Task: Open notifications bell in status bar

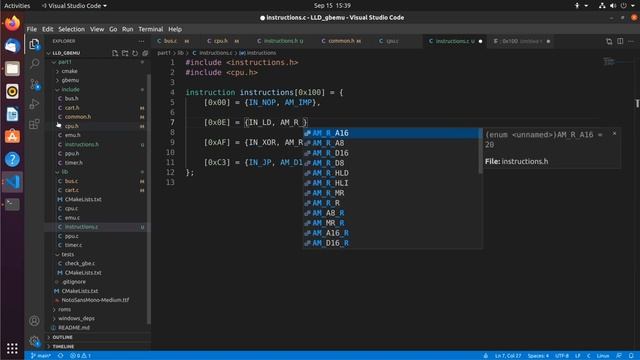Action: pyautogui.click(x=631, y=356)
